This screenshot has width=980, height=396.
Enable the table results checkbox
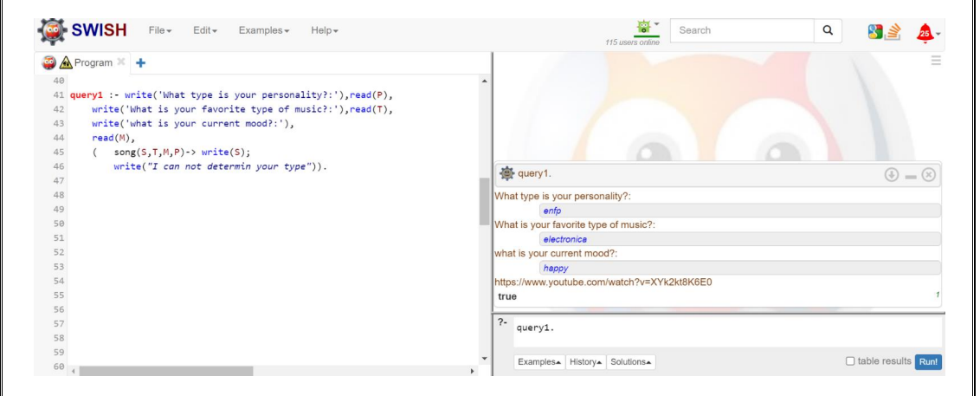[x=850, y=361]
